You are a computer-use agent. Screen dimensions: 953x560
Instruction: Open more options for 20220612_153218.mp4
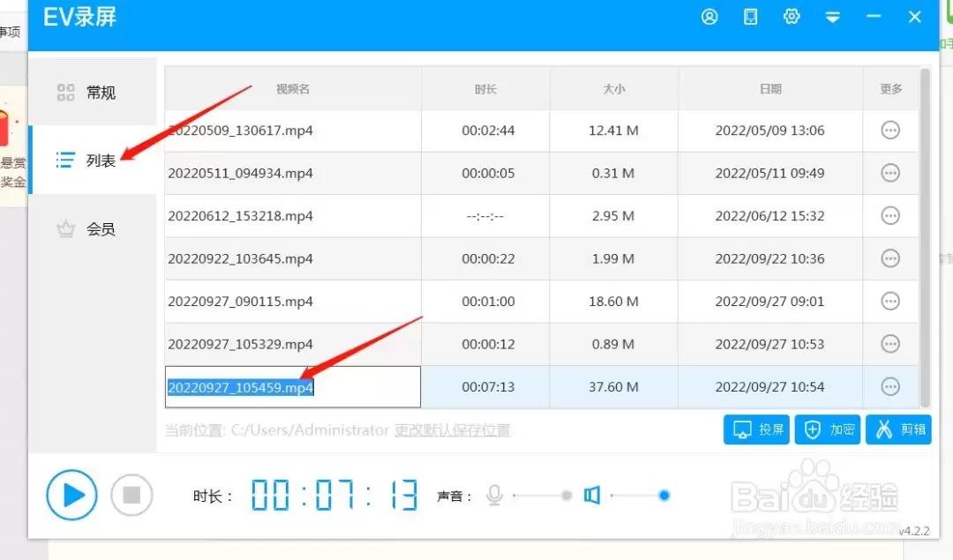(890, 215)
